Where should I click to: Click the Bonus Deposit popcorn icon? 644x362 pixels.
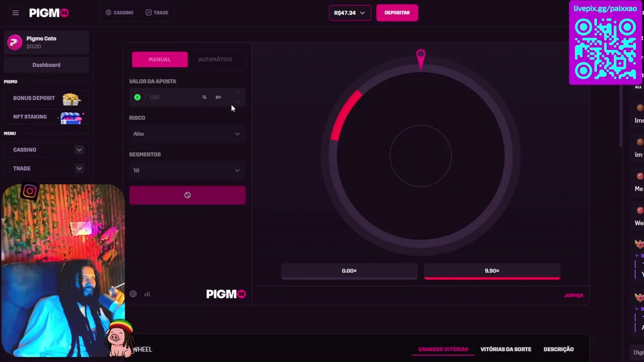(x=71, y=99)
